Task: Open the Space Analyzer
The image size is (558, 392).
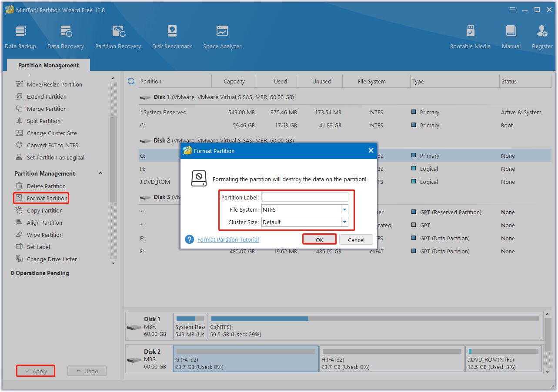Action: point(222,36)
